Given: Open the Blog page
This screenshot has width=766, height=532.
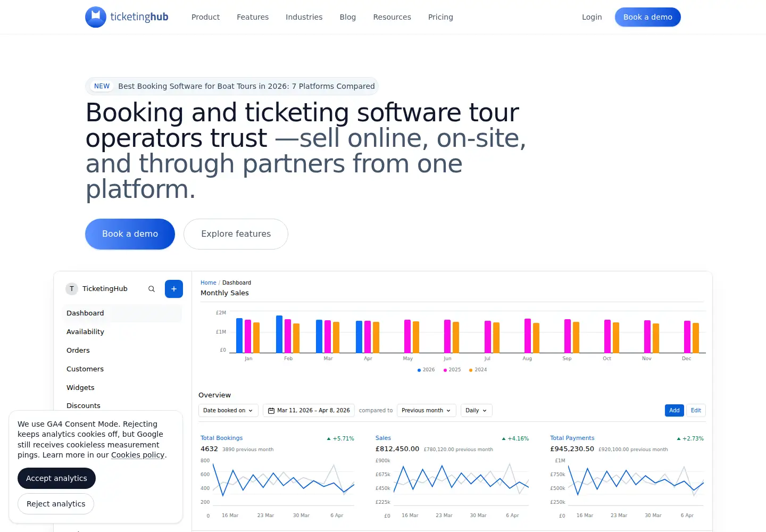Looking at the screenshot, I should click(x=348, y=17).
